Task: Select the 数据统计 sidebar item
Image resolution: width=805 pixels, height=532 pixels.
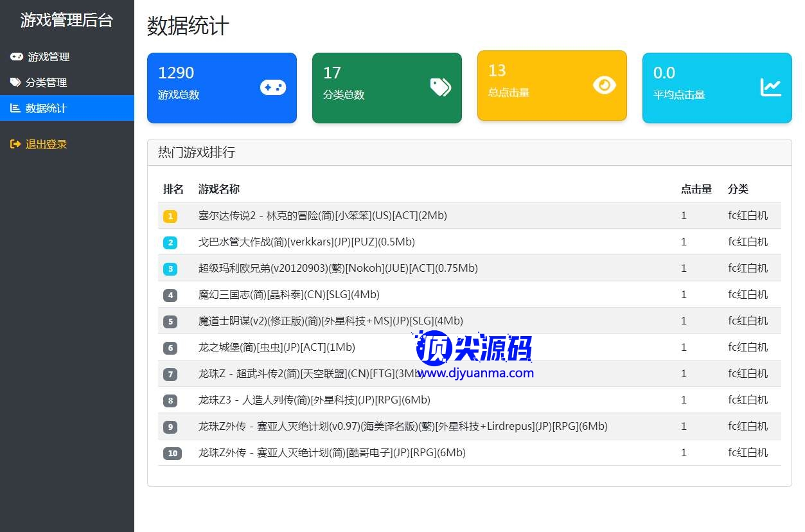Action: click(46, 108)
